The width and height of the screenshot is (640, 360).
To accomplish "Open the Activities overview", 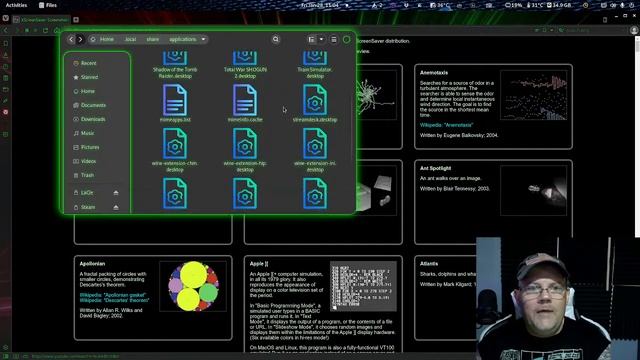I will click(x=16, y=5).
